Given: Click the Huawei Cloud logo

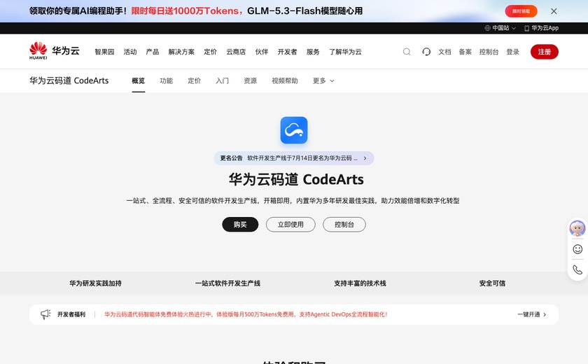Looking at the screenshot, I should click(x=55, y=50).
